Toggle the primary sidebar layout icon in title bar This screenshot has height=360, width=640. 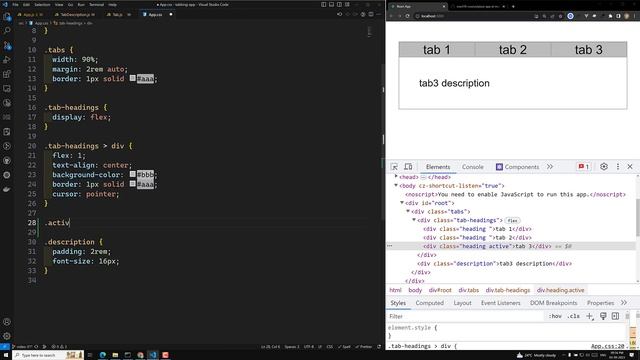[324, 4]
